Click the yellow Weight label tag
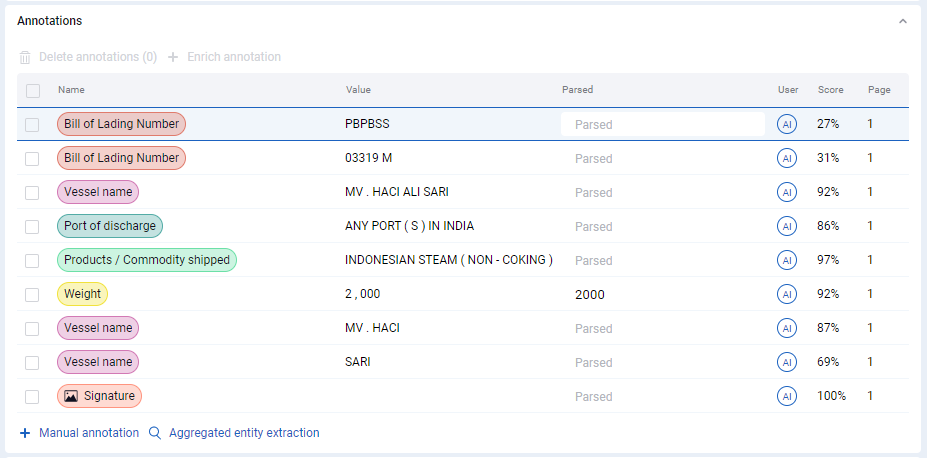Viewport: 927px width, 458px height. point(83,294)
